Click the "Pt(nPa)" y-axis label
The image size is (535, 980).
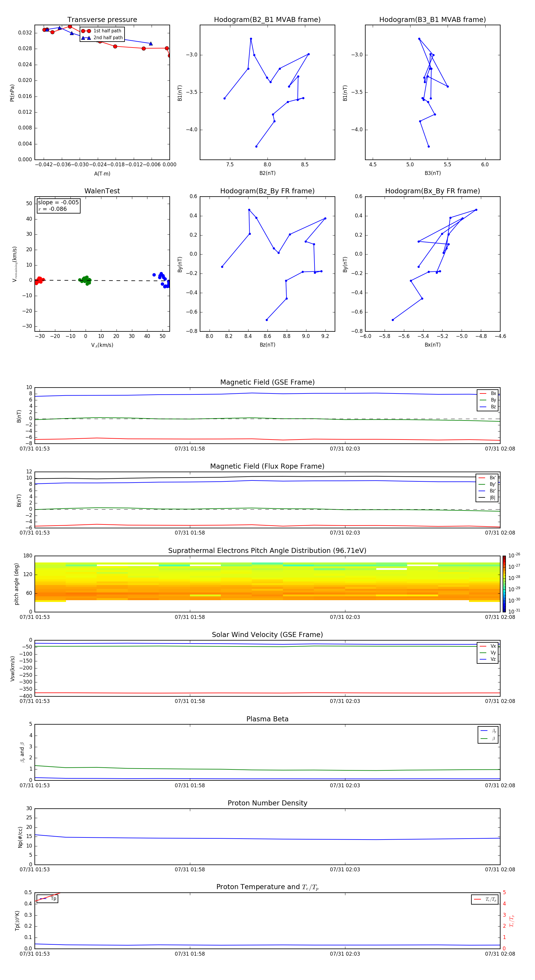pyautogui.click(x=12, y=92)
